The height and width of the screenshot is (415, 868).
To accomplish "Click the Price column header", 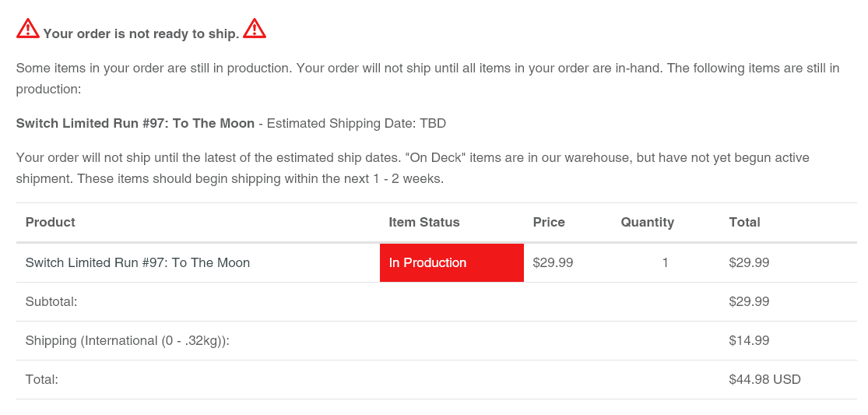I will pos(549,222).
